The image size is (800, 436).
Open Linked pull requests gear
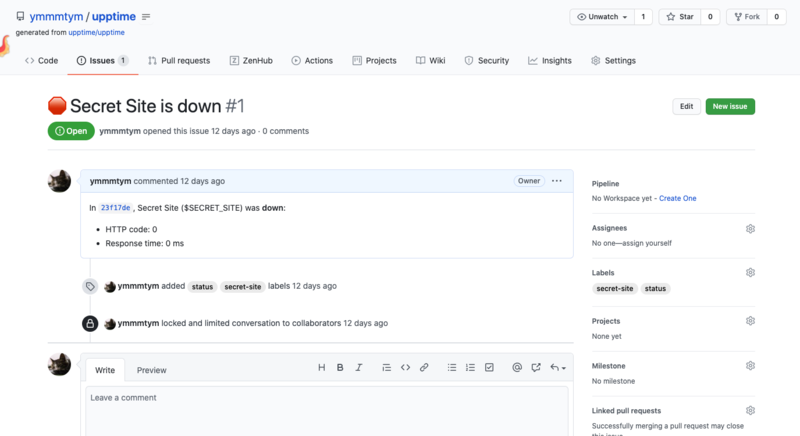[750, 411]
